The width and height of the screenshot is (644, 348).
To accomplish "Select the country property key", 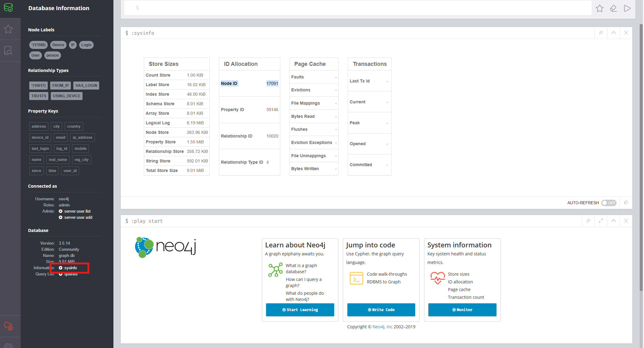I will (74, 126).
